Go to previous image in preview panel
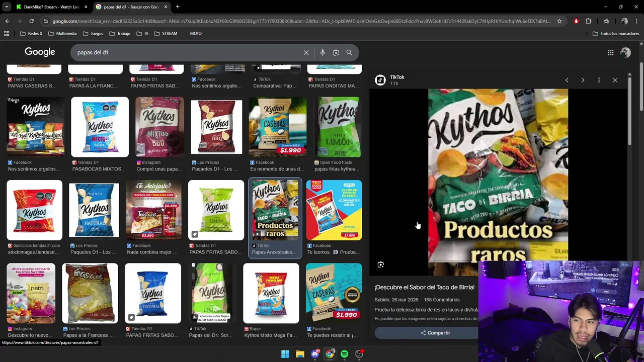The height and width of the screenshot is (362, 644). [x=567, y=80]
